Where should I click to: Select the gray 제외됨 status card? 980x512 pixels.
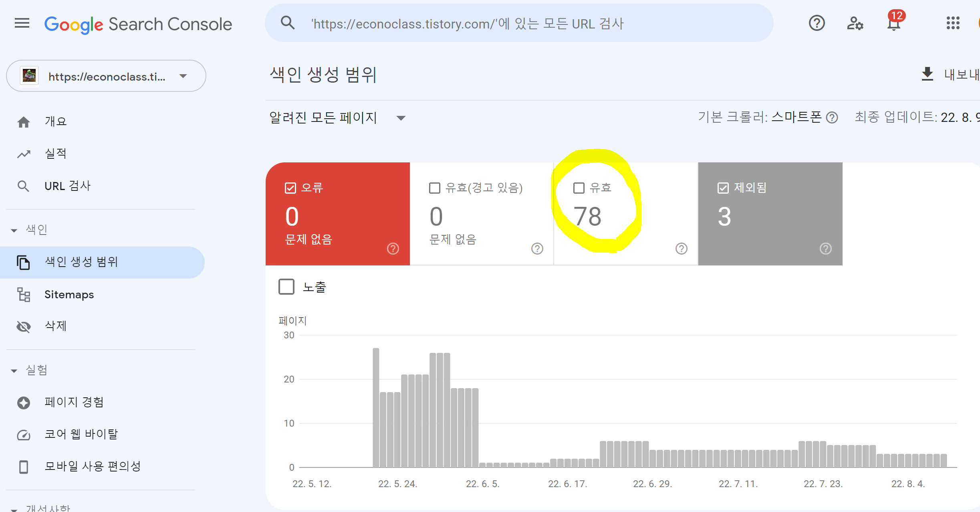coord(770,213)
